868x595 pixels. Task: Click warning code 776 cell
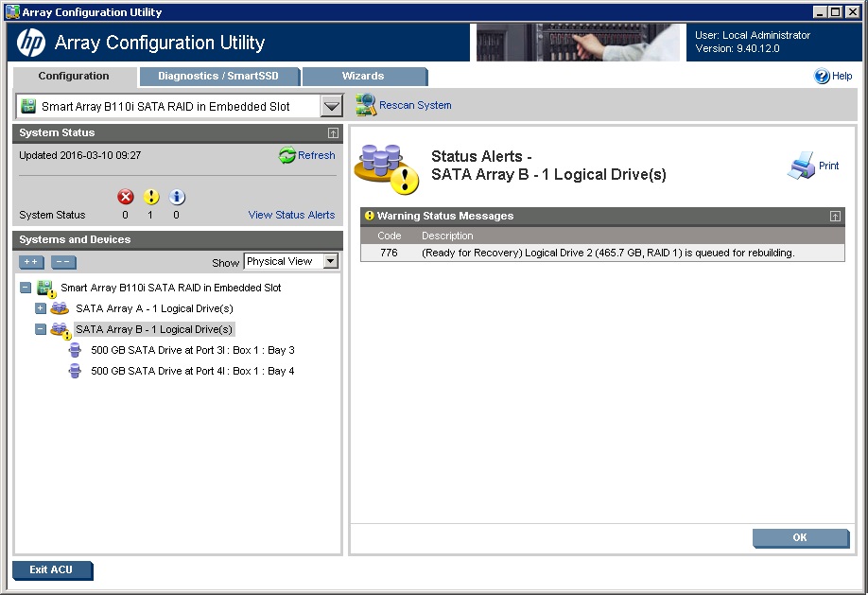[389, 253]
